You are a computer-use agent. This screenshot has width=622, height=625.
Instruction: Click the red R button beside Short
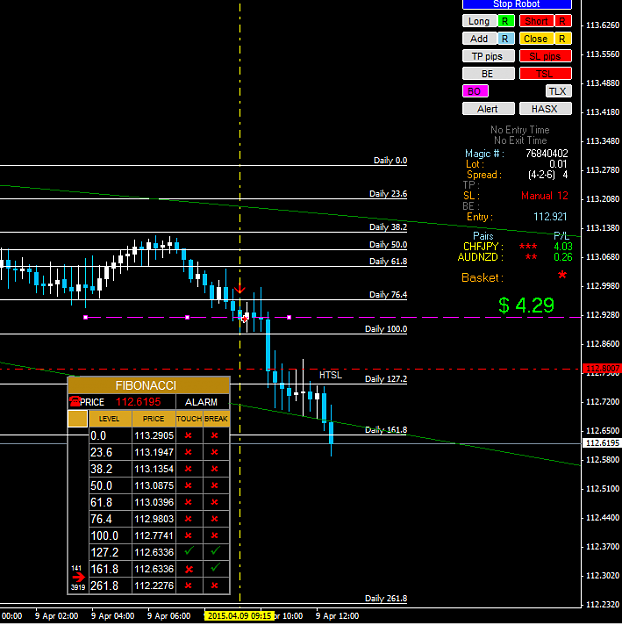pos(562,21)
